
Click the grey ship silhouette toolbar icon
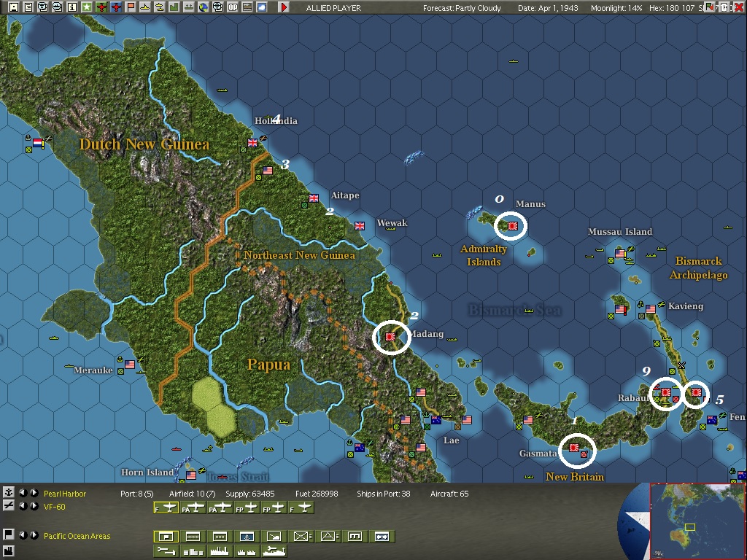pos(189,7)
